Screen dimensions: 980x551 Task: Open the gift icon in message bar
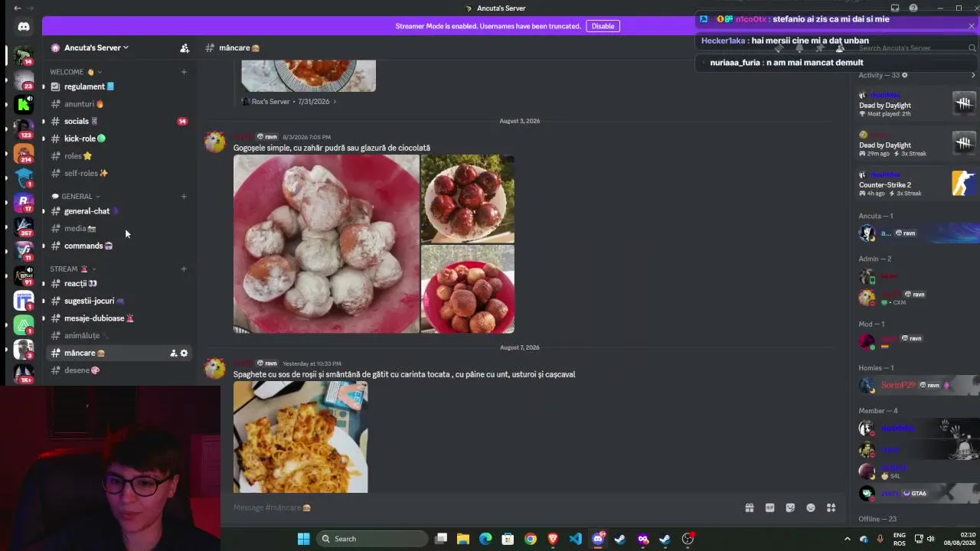coord(750,507)
